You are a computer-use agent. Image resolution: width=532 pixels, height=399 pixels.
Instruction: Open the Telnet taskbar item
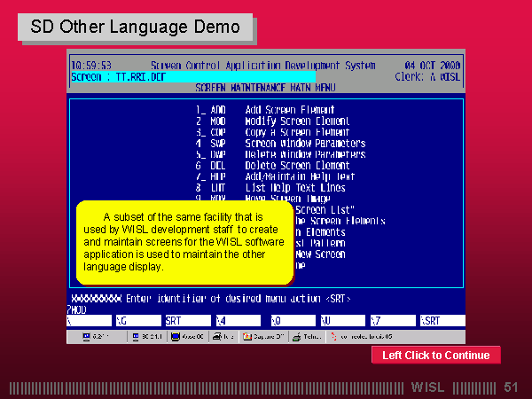pos(308,337)
